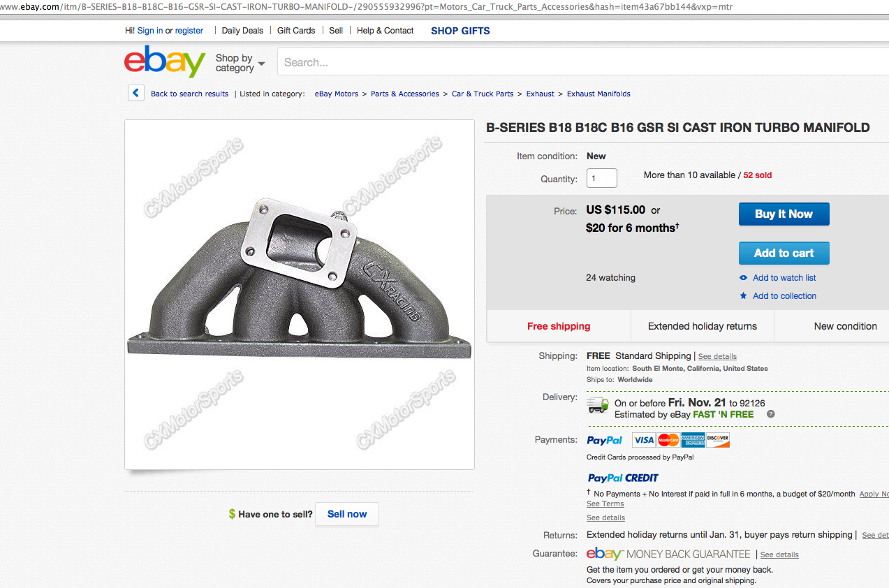Click the PayPal payment logo
This screenshot has width=889, height=588.
tap(605, 441)
